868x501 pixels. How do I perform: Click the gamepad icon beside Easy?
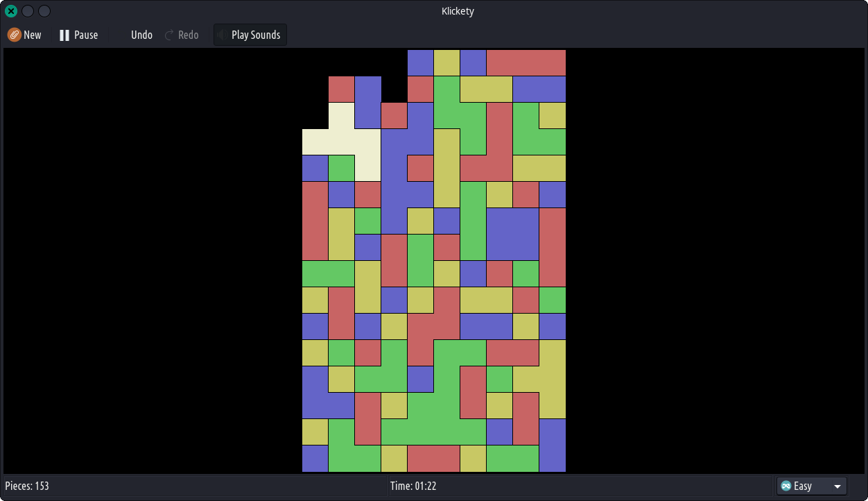coord(786,486)
